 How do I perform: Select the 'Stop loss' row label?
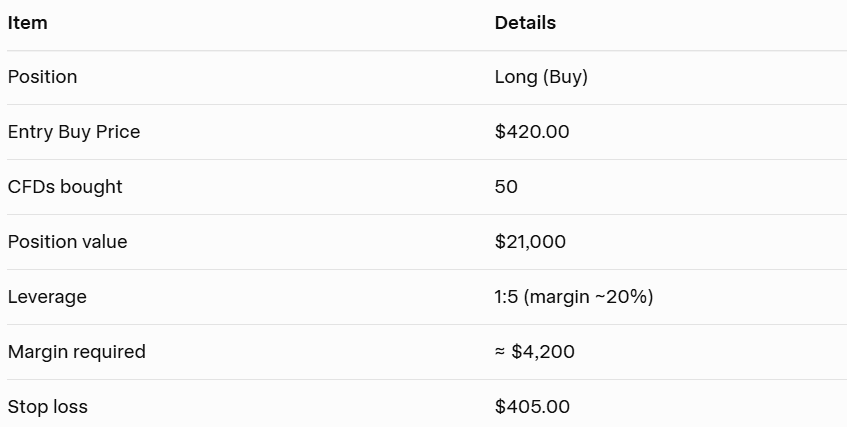click(48, 407)
